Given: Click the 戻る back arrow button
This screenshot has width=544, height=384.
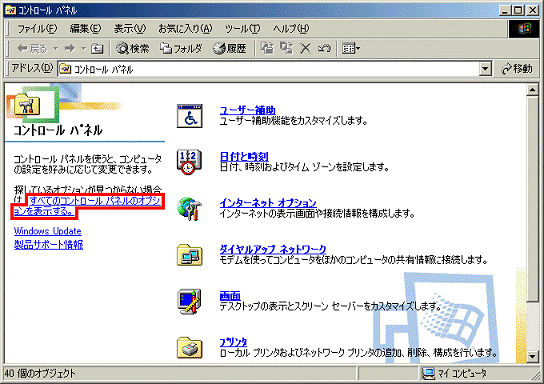Looking at the screenshot, I should click(32, 49).
